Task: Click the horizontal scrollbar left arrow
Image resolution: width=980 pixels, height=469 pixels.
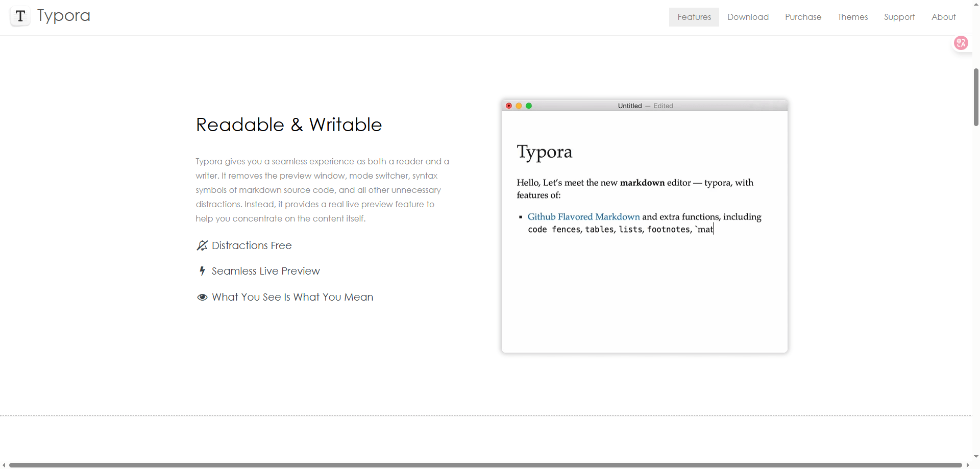Action: [4, 465]
